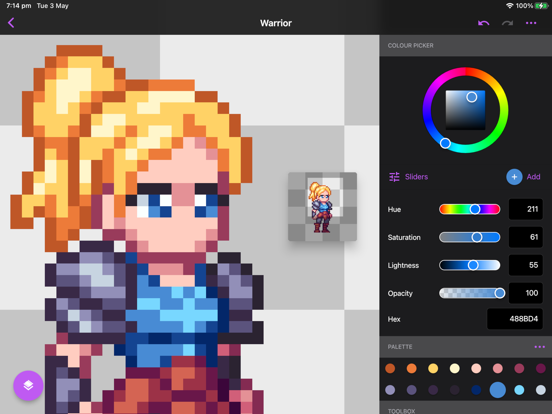Image resolution: width=552 pixels, height=414 pixels.
Task: Click the Wi-Fi status icon
Action: (509, 6)
